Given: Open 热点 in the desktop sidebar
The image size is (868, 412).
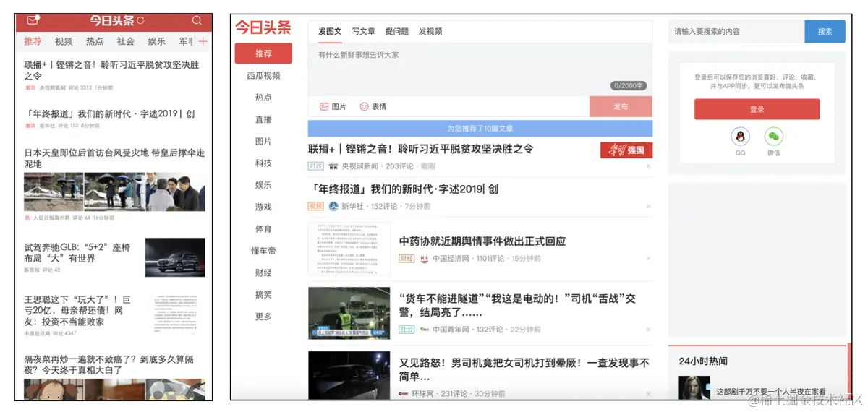Looking at the screenshot, I should click(263, 98).
